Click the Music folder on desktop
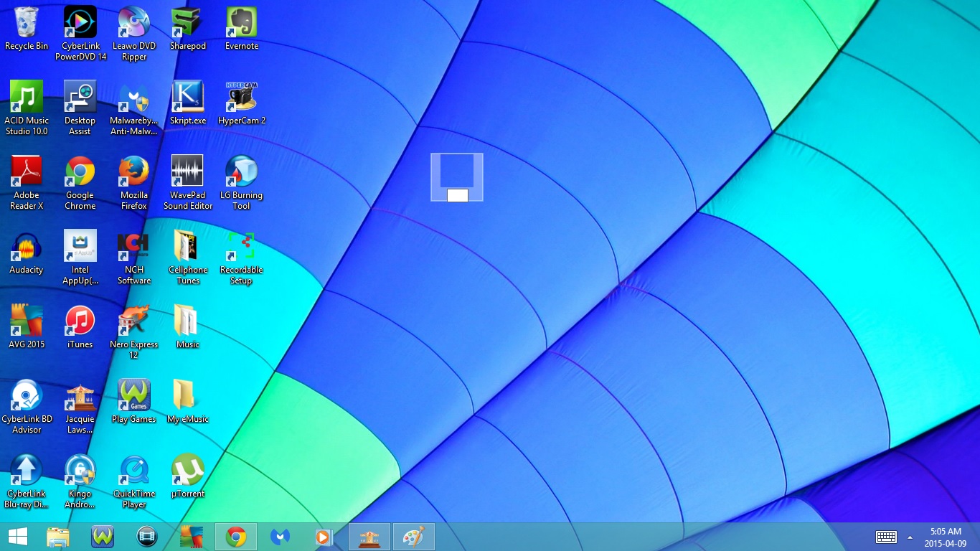980x551 pixels. point(188,327)
